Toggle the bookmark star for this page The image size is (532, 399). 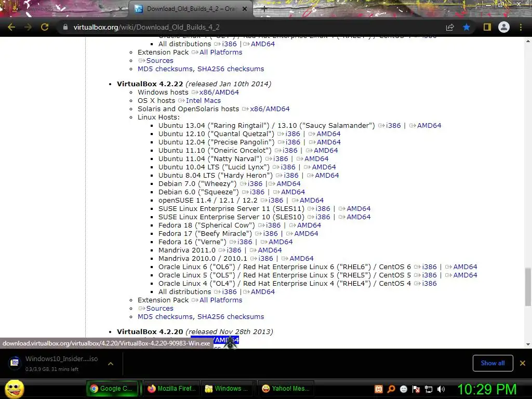point(467,27)
